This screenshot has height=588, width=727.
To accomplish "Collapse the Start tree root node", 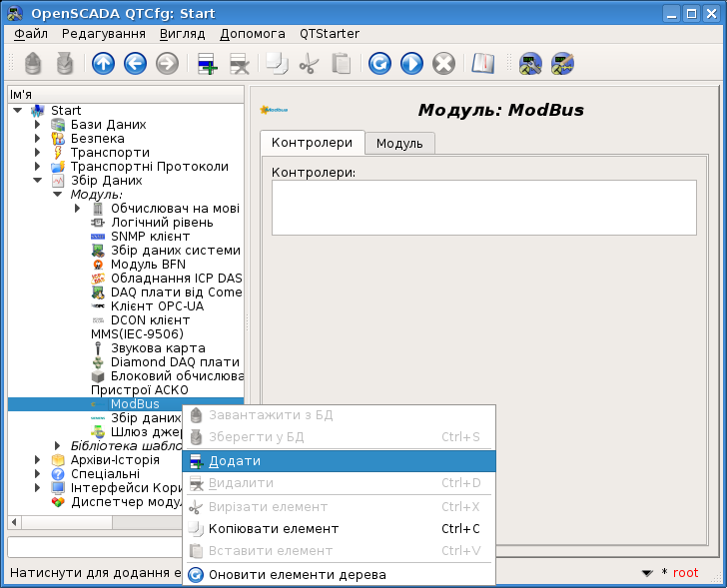I will (18, 111).
